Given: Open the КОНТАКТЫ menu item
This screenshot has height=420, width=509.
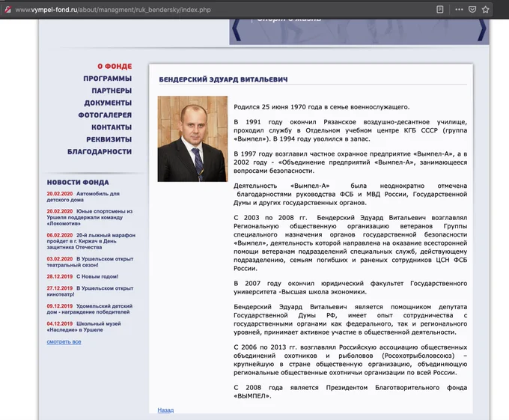Looking at the screenshot, I should point(112,127).
